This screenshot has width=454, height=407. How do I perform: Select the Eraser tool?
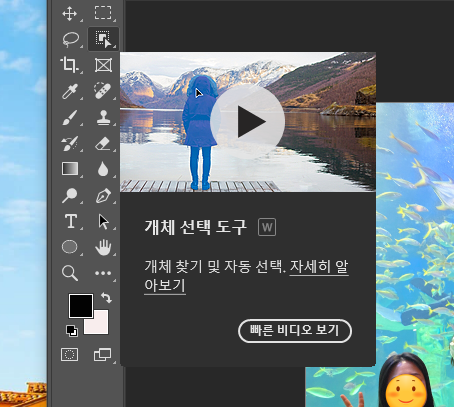103,144
